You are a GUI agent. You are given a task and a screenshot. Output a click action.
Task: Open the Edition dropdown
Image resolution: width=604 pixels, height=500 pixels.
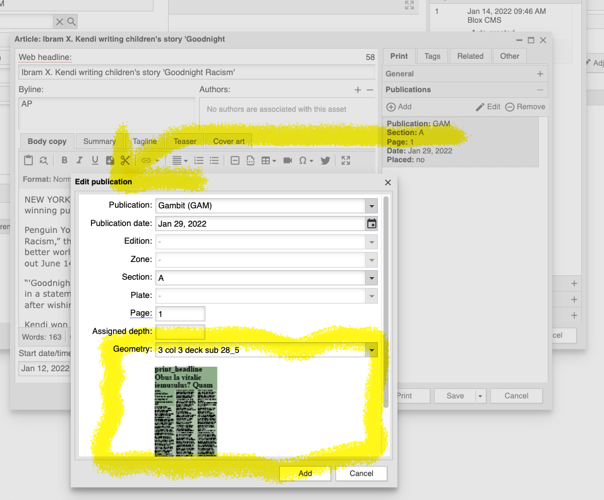click(x=371, y=242)
